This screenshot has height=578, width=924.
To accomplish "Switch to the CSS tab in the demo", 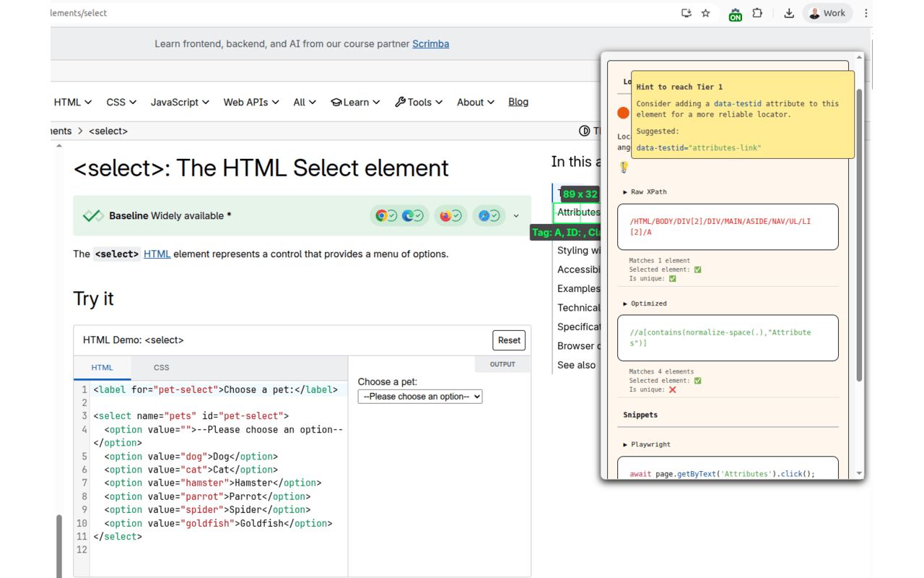I will [160, 367].
